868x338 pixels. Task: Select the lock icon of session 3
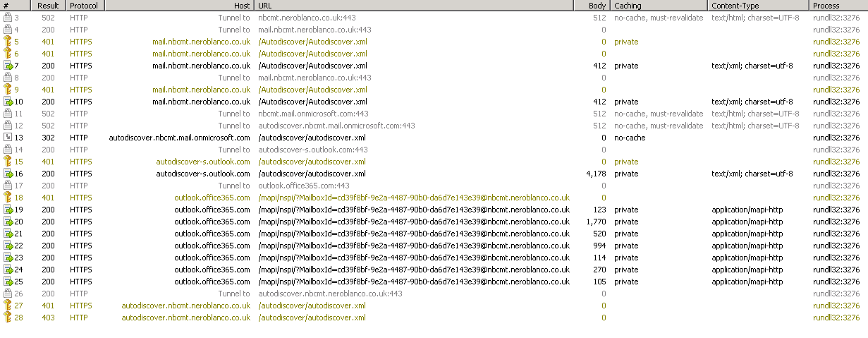coord(8,18)
